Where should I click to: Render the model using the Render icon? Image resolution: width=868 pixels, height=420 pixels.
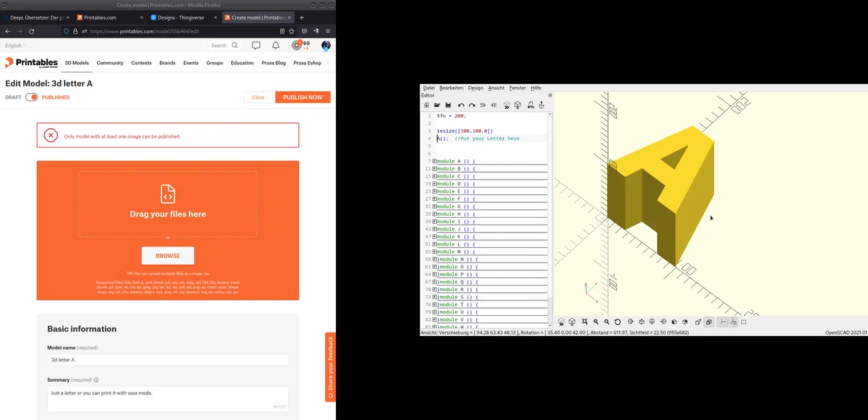click(517, 105)
